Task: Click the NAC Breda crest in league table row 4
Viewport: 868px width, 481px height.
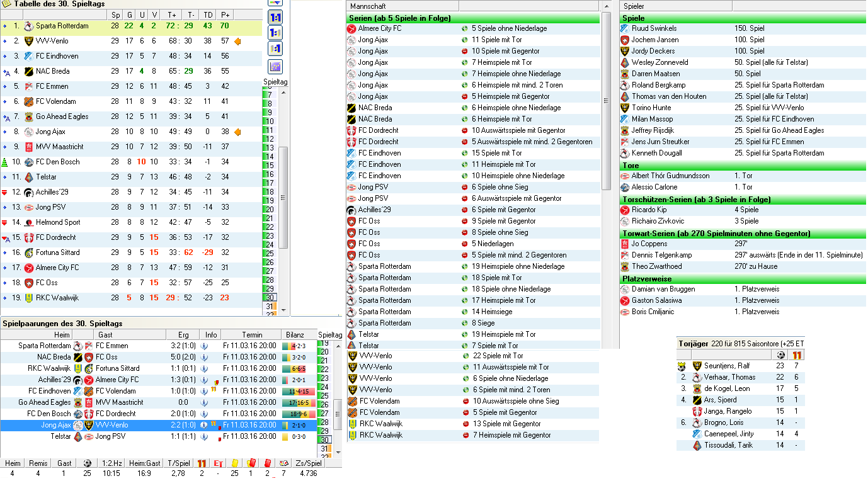Action: [28, 72]
